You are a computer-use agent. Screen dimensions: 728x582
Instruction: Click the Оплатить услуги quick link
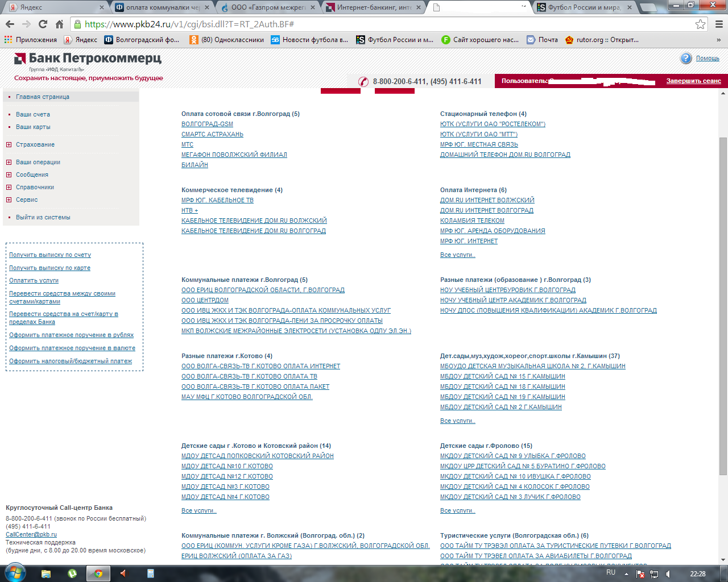(x=34, y=280)
